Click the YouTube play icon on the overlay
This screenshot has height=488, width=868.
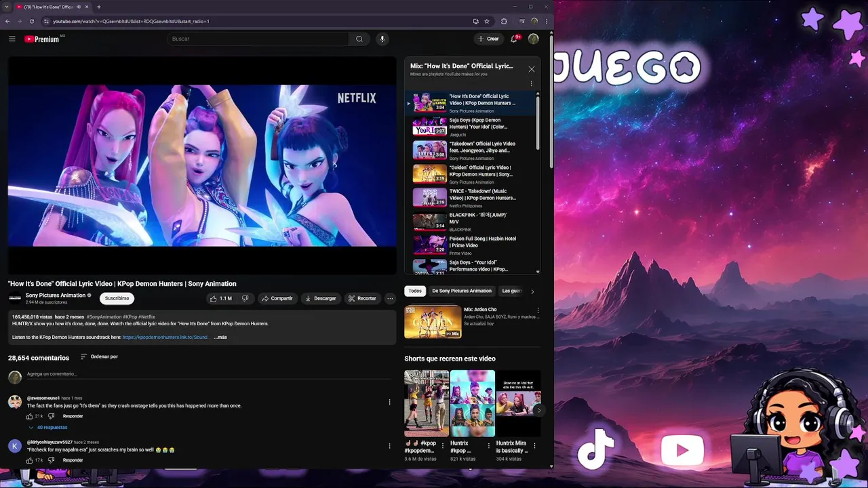click(682, 450)
